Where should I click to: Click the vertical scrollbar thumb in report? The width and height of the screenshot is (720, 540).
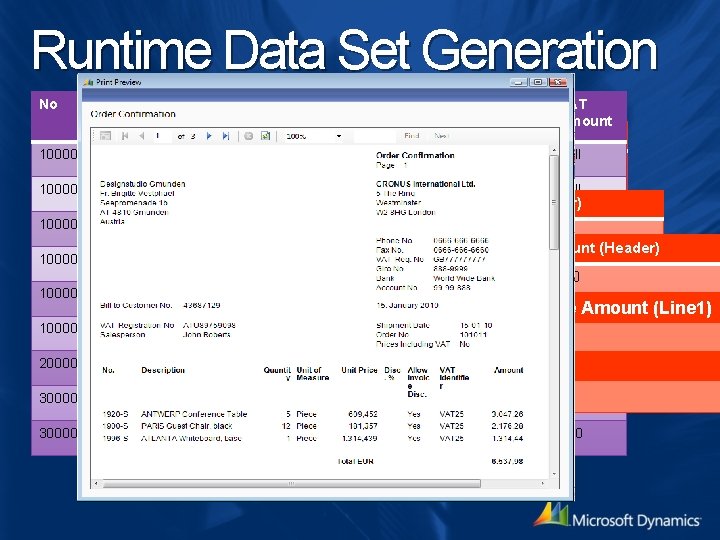(554, 202)
